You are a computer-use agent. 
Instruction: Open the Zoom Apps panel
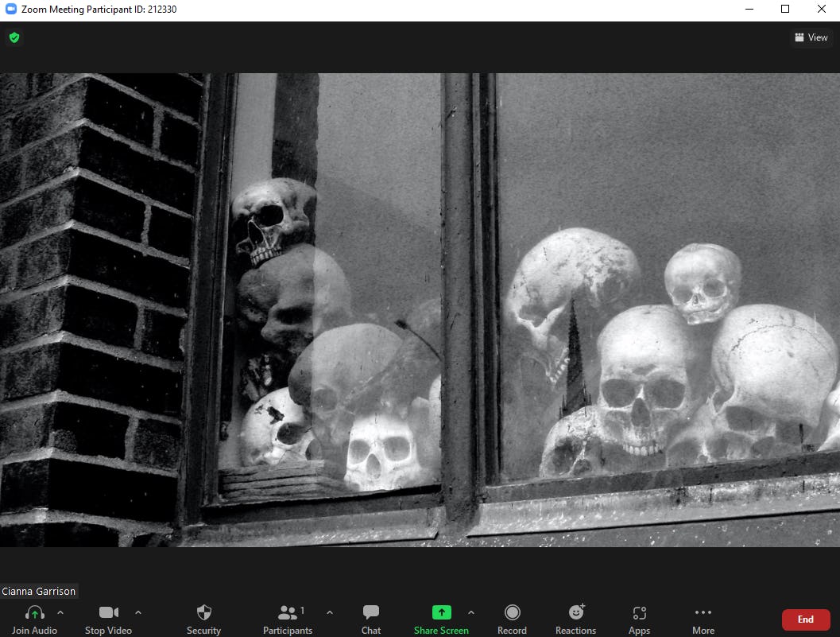tap(639, 612)
